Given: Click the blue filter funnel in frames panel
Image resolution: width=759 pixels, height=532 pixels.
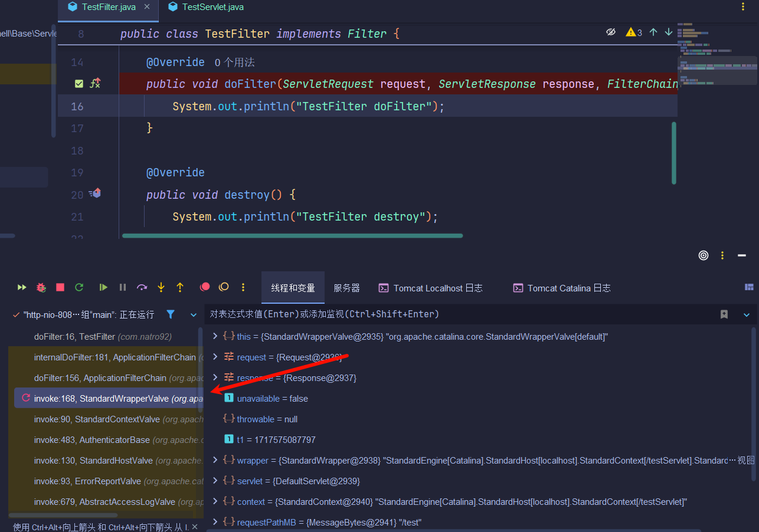Looking at the screenshot, I should [171, 314].
